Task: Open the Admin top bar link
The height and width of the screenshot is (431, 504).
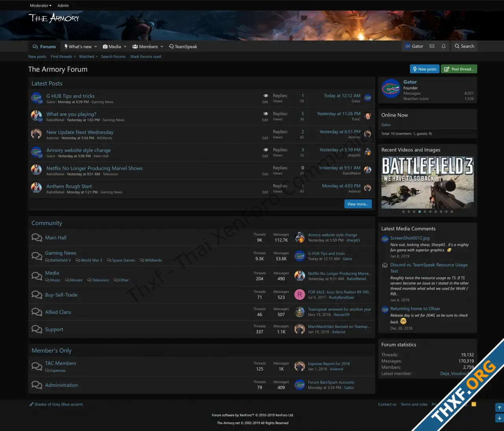Action: tap(63, 6)
